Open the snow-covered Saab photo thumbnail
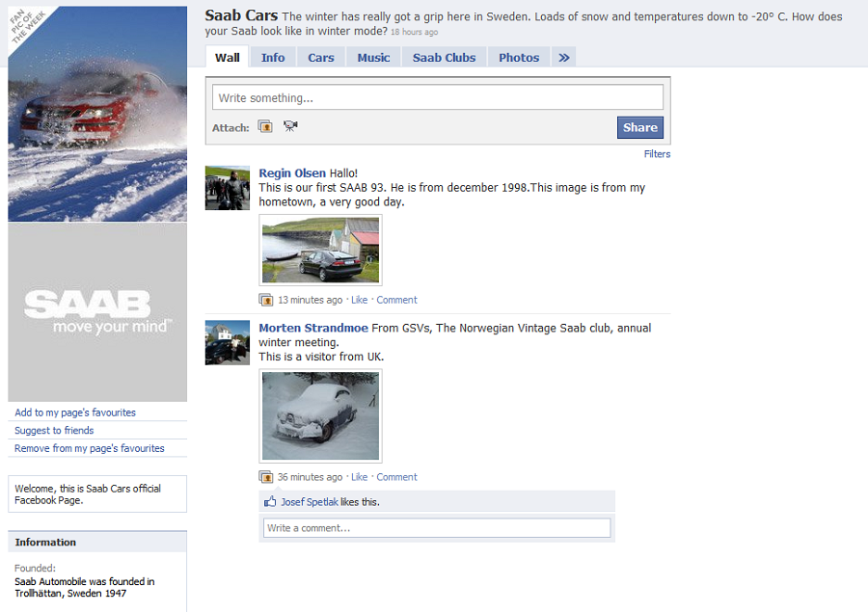The image size is (868, 612). click(320, 415)
